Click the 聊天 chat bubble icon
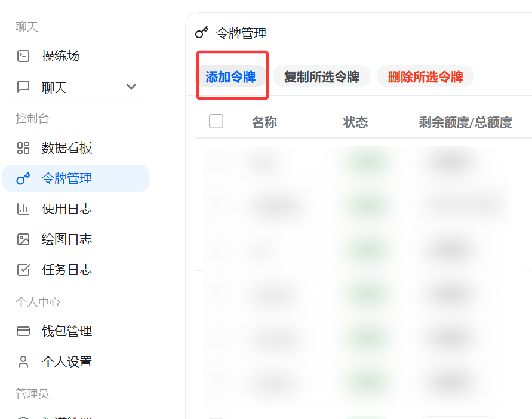The width and height of the screenshot is (532, 419). click(23, 87)
